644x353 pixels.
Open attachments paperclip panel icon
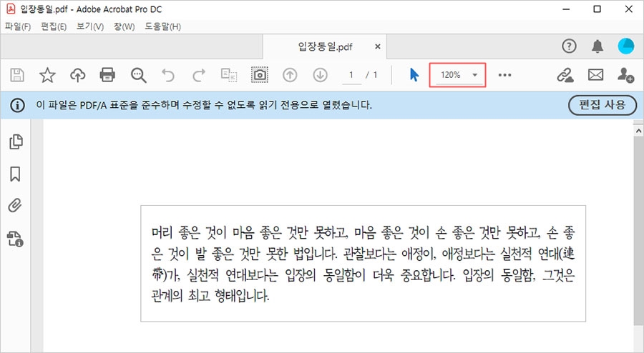[x=15, y=205]
